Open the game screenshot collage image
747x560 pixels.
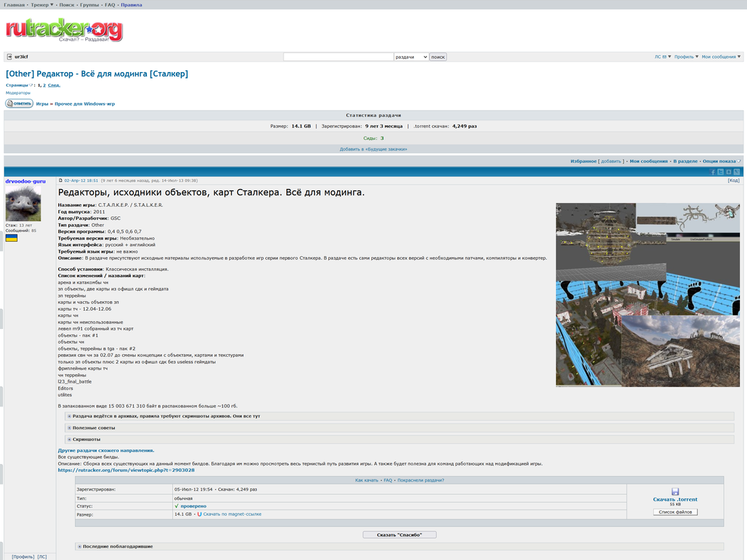(648, 295)
